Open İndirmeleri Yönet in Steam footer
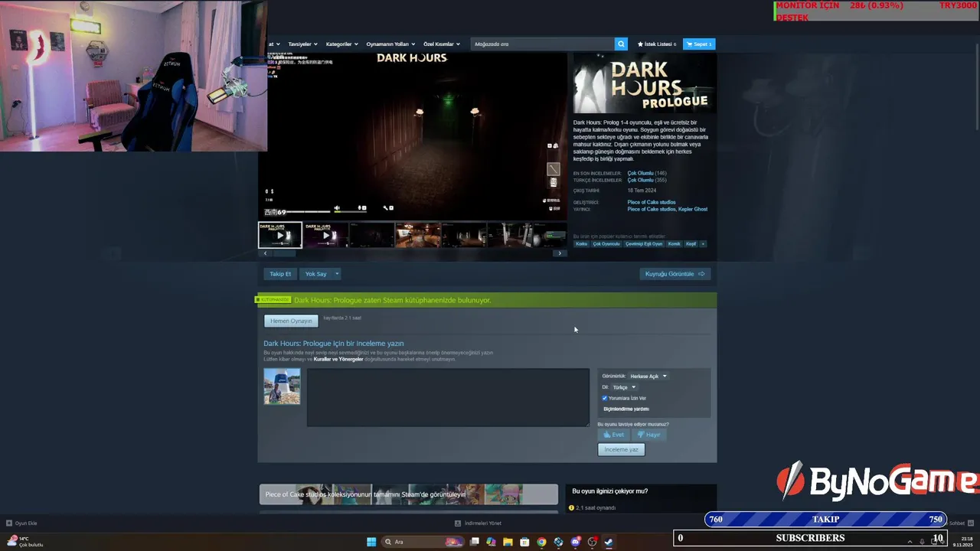The width and height of the screenshot is (980, 551). [478, 523]
